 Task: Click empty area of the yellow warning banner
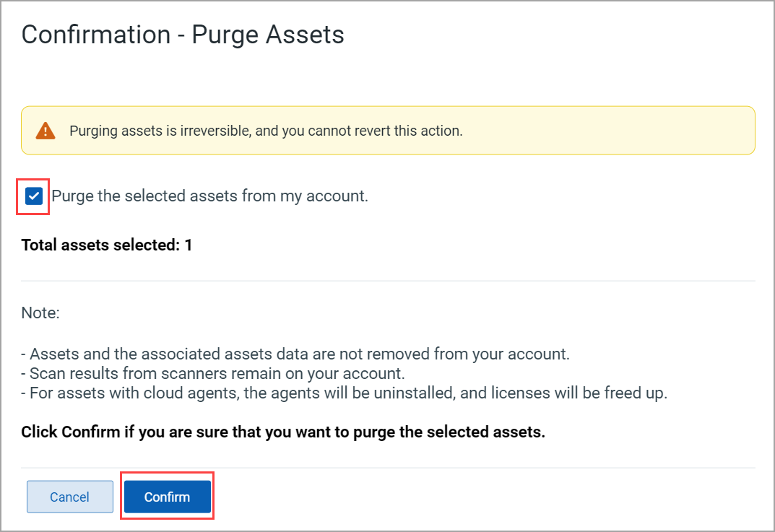pos(608,131)
